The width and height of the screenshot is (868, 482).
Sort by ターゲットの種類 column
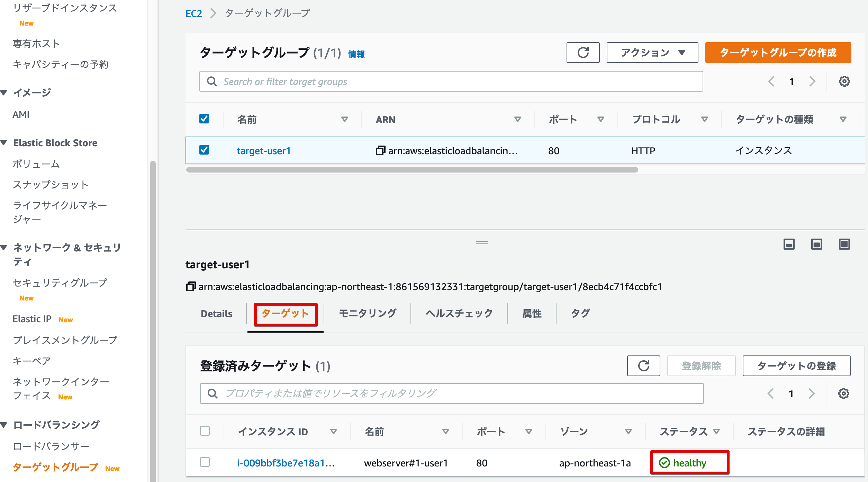843,119
